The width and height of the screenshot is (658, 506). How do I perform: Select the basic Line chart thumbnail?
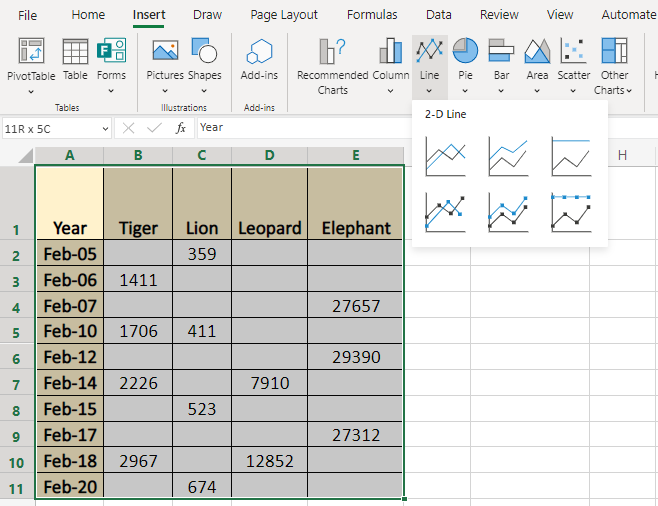445,156
